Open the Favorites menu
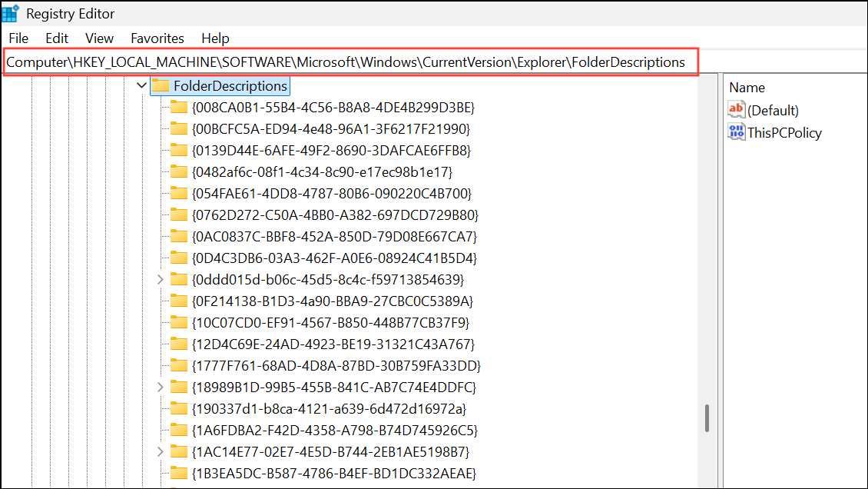This screenshot has height=489, width=868. 157,38
